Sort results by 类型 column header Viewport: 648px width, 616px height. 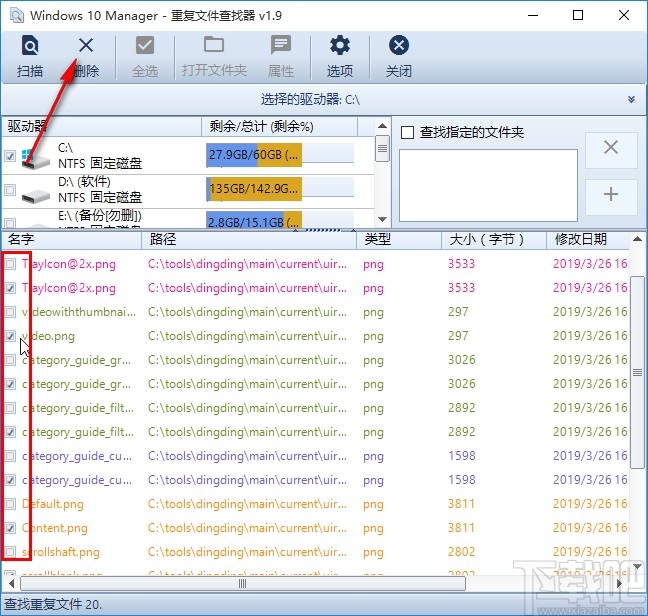click(399, 239)
